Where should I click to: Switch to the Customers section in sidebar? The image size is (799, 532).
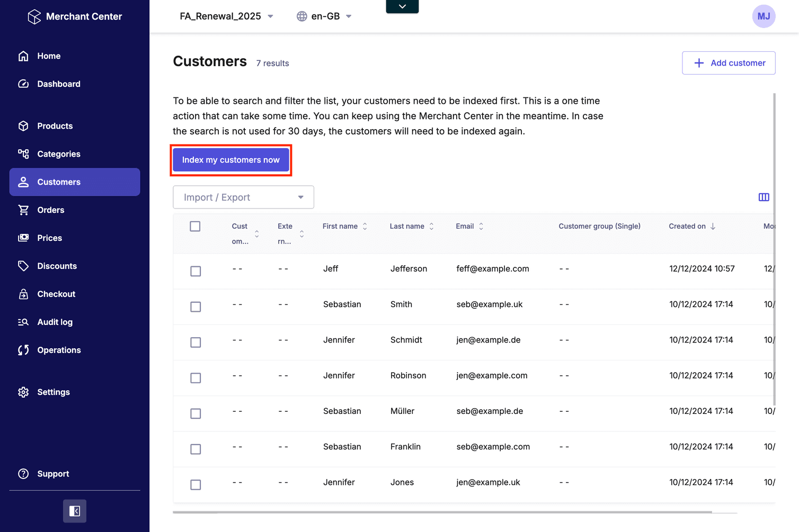point(59,182)
